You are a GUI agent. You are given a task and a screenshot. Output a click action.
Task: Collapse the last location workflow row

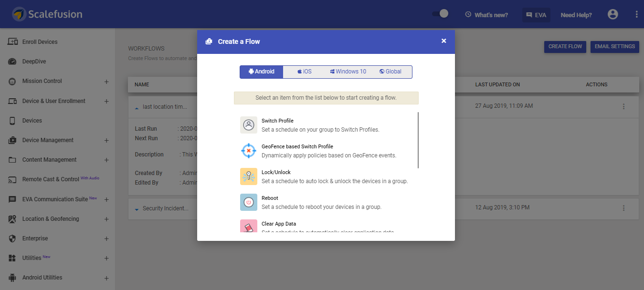click(137, 108)
